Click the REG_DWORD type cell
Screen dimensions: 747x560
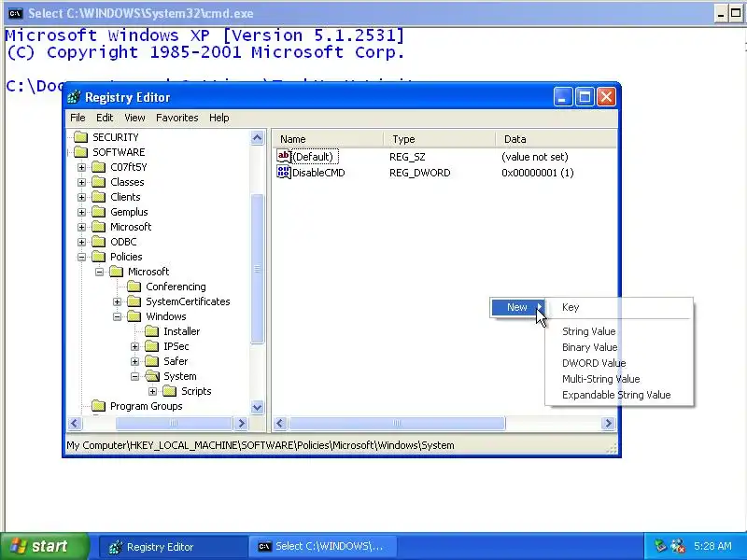419,173
